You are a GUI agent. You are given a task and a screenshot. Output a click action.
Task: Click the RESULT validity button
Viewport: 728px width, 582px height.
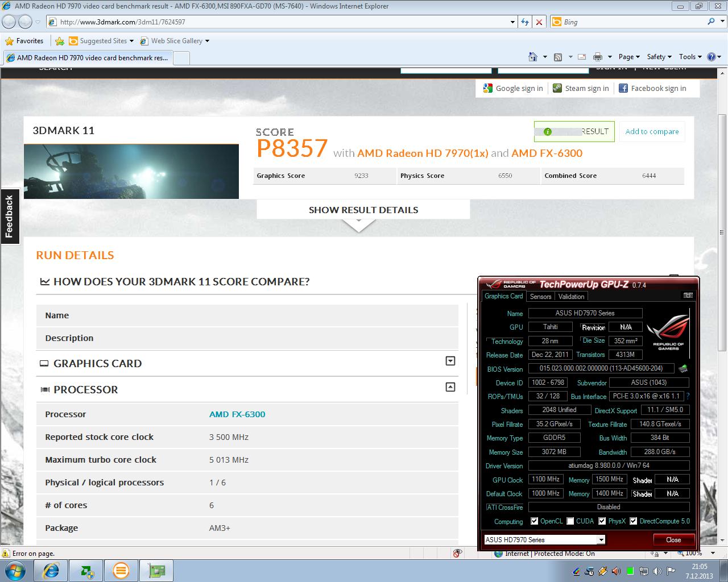pyautogui.click(x=574, y=131)
